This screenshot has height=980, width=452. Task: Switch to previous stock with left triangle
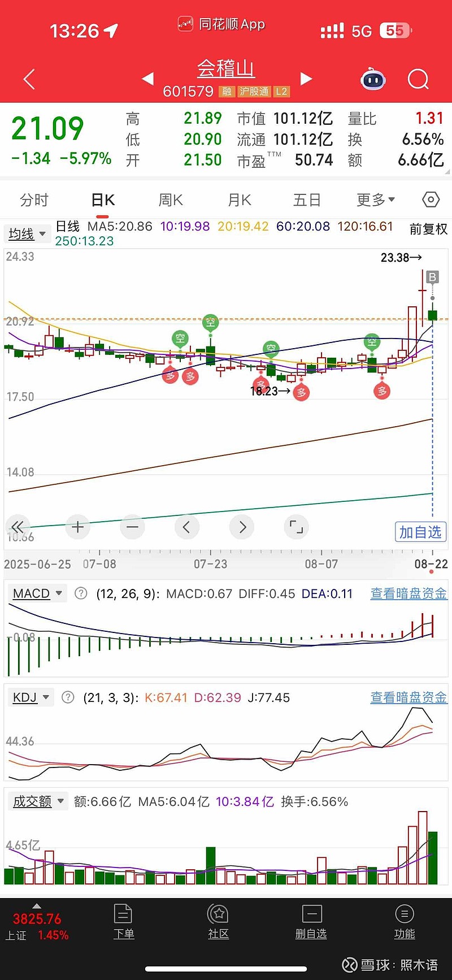click(148, 79)
